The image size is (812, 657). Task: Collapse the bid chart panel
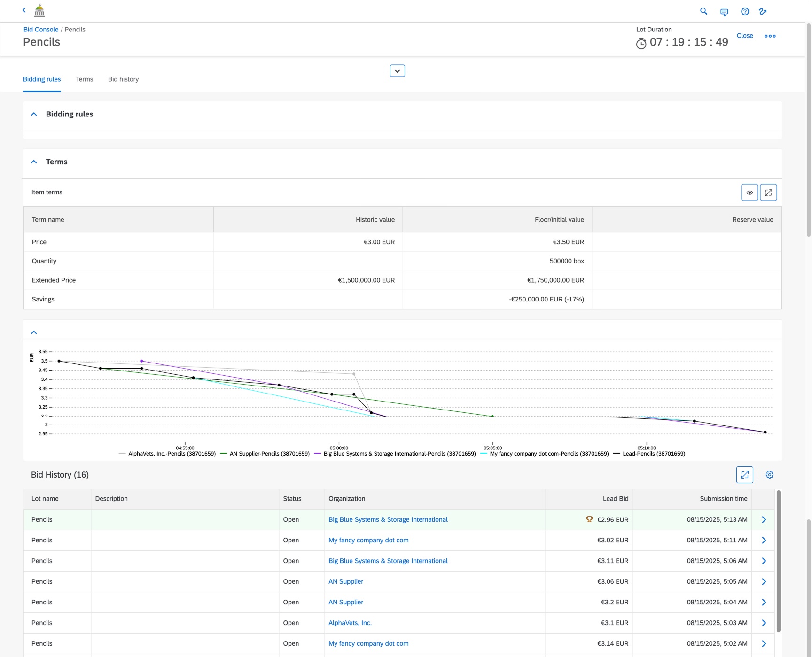click(x=34, y=332)
